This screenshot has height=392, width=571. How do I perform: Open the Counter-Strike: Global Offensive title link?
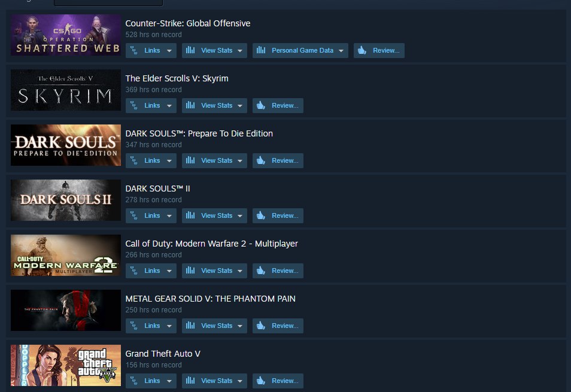[188, 23]
